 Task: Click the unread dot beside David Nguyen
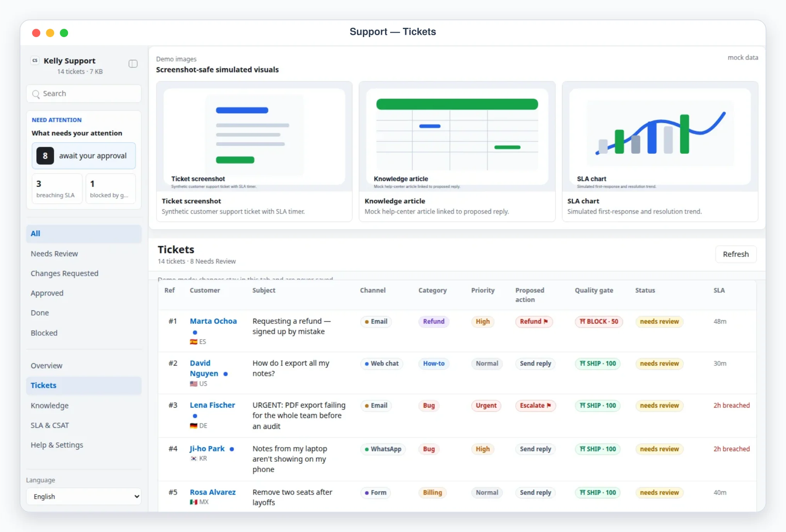226,374
